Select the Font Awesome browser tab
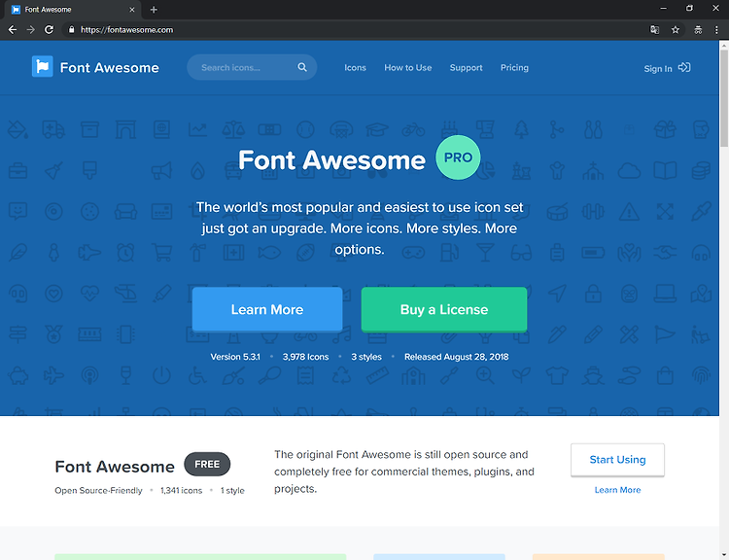This screenshot has width=729, height=560. [71, 10]
